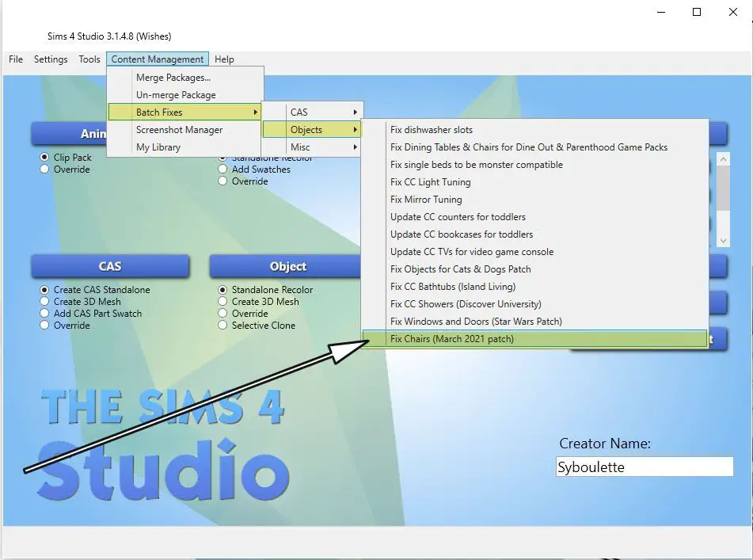Expand the CAS batch fixes submenu

tap(313, 112)
